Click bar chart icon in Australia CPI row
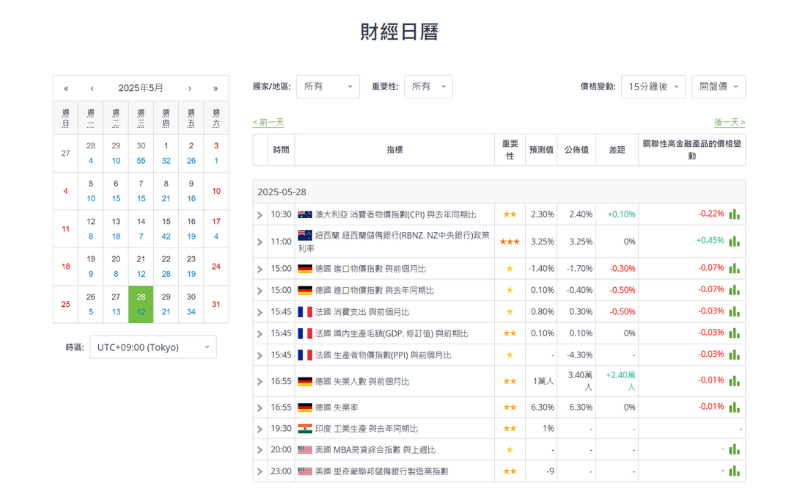800x500 pixels. (x=735, y=214)
